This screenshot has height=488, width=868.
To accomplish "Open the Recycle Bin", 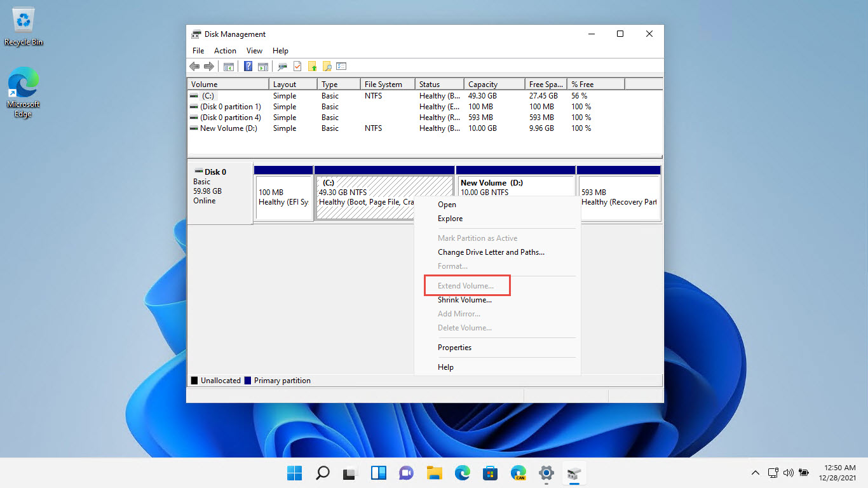I will [x=23, y=19].
